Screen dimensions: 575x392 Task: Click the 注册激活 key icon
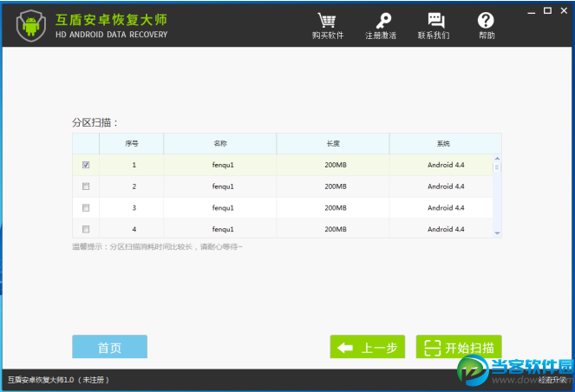pos(383,21)
